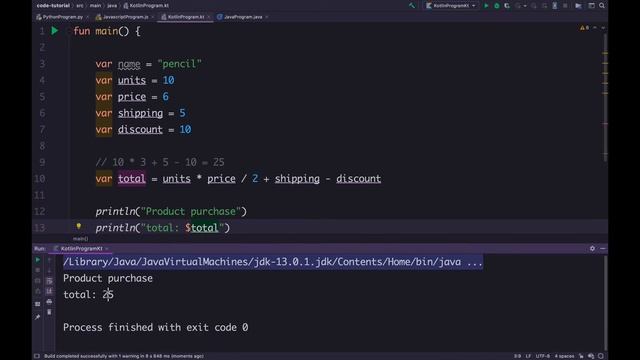Click the LF line separator in status bar
This screenshot has height=360, width=640.
(x=528, y=356)
